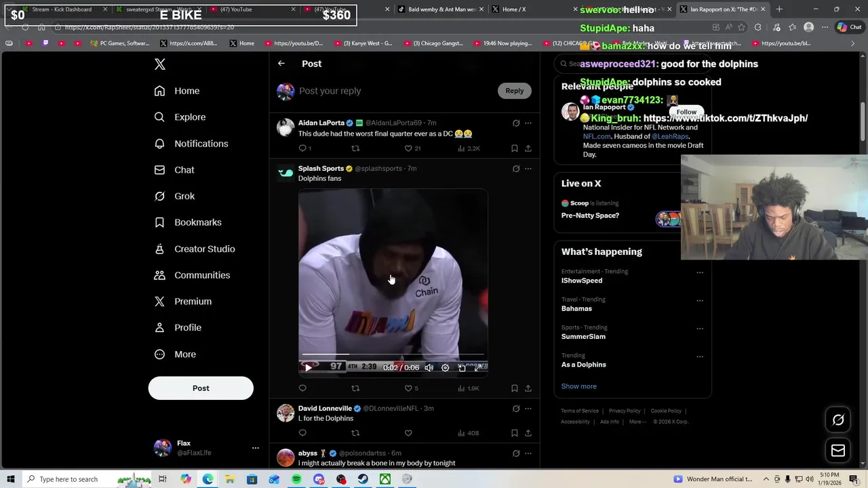The height and width of the screenshot is (488, 868).
Task: Open Pre-Natty Space live on X
Action: point(590,216)
